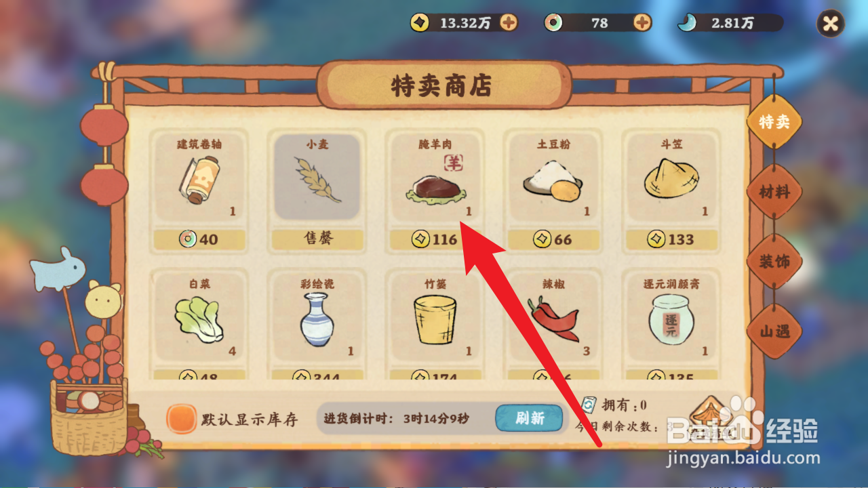Viewport: 868px width, 488px height.
Task: Click the 白菜 cabbage item
Action: point(199,317)
